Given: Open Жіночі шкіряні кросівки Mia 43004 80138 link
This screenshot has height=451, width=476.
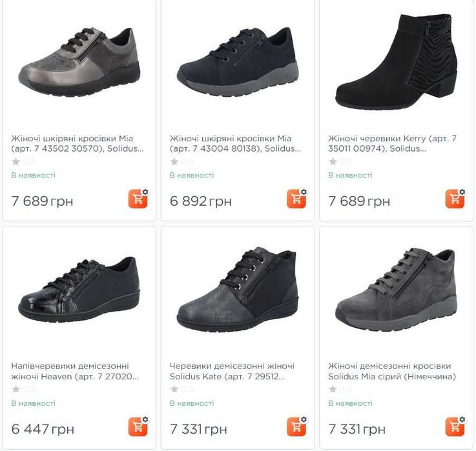Looking at the screenshot, I should coord(235,143).
